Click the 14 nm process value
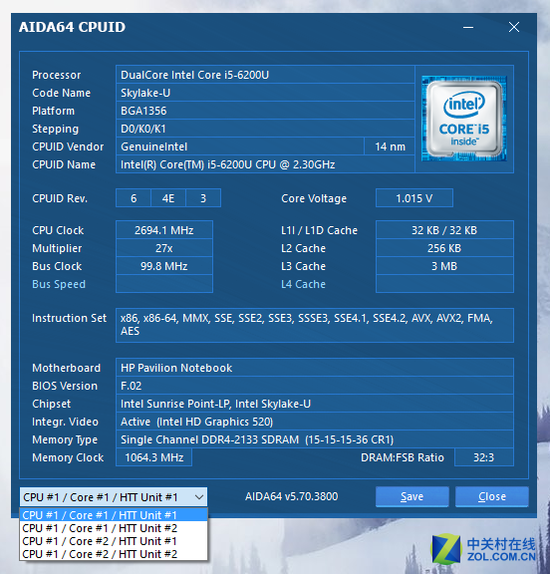The width and height of the screenshot is (550, 574). [390, 147]
